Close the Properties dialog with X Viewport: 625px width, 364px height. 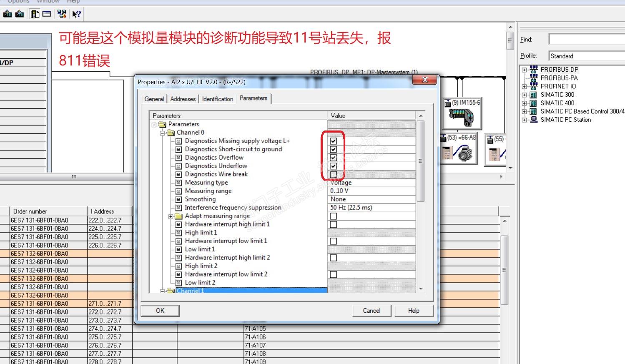tap(425, 80)
